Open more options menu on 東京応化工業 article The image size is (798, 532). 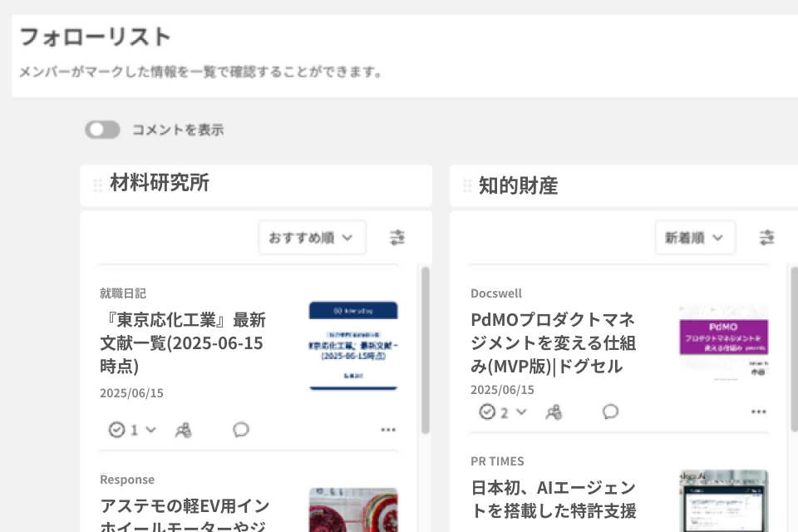click(388, 431)
